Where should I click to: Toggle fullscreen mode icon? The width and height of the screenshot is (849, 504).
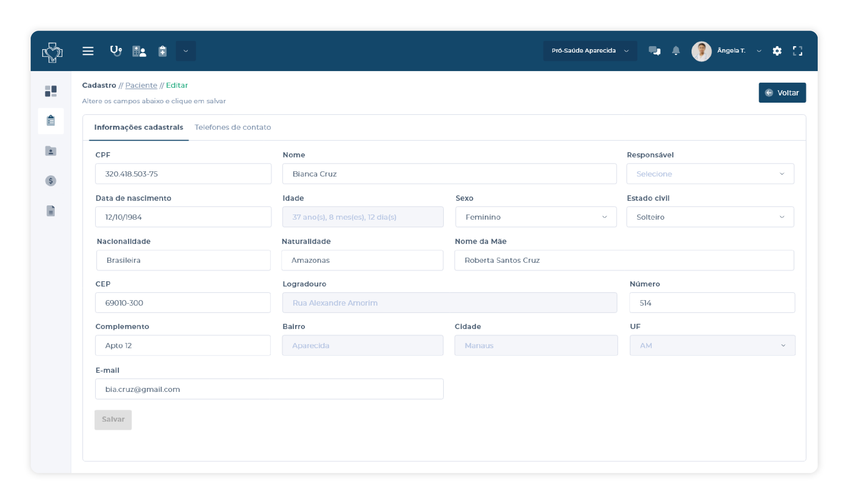pos(797,51)
